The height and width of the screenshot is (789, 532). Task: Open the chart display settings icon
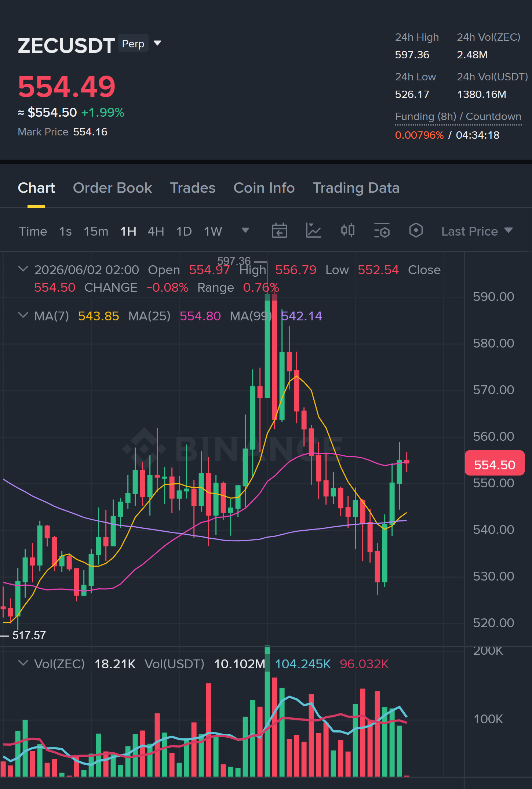tap(382, 231)
